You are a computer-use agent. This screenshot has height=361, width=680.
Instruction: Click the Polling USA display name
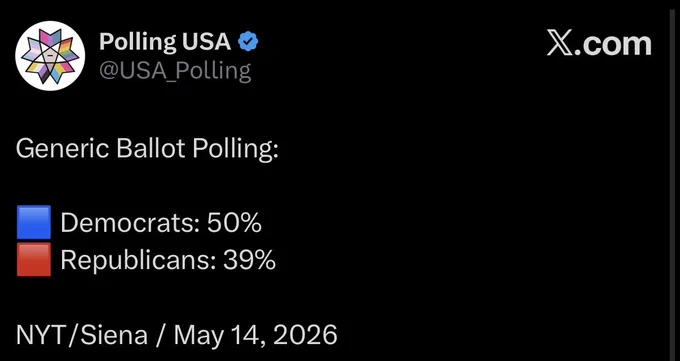165,42
